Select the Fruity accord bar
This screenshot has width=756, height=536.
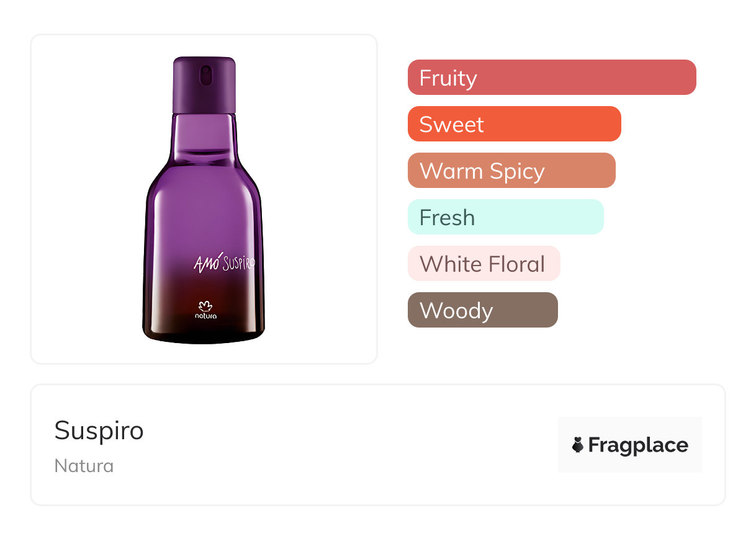point(552,78)
